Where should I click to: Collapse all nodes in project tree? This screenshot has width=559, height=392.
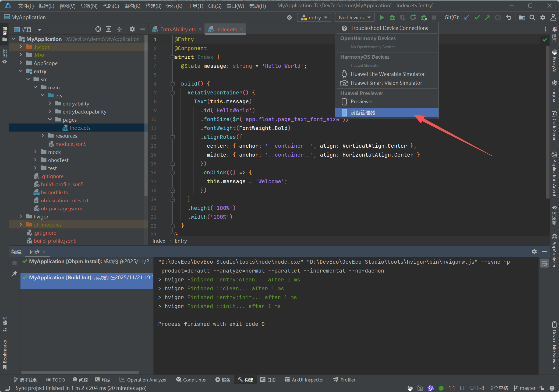[x=119, y=29]
